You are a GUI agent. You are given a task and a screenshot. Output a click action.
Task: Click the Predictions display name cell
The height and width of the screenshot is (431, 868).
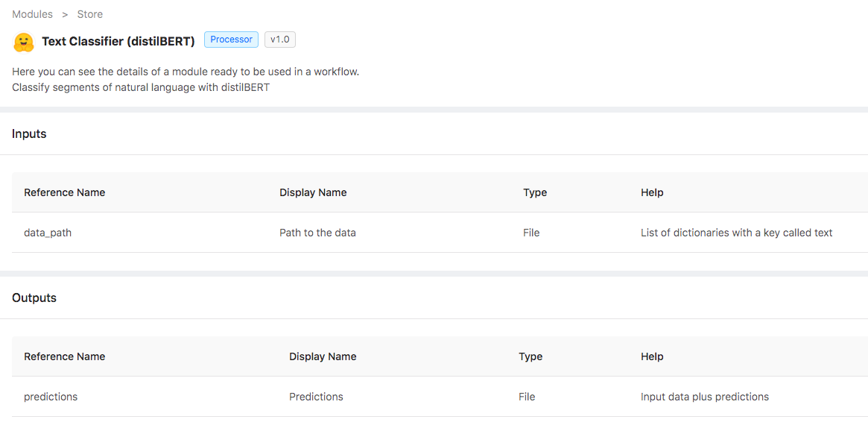[316, 397]
